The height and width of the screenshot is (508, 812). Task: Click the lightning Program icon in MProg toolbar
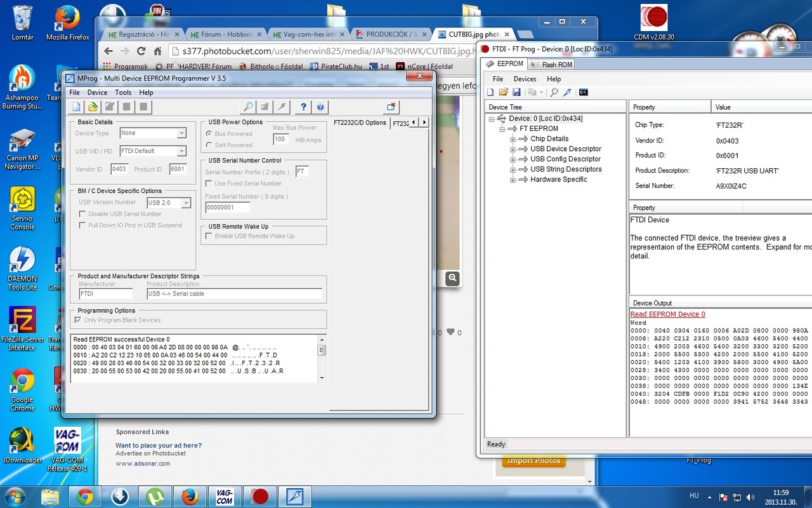coord(282,107)
